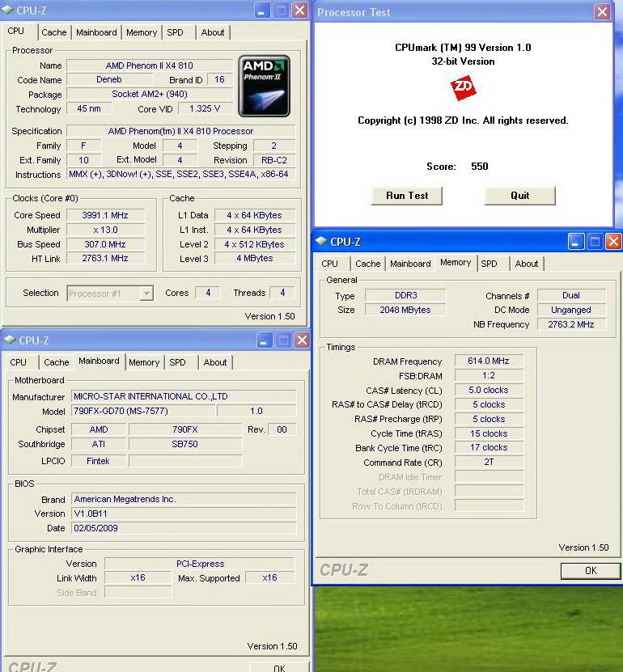Click the Graphic Interface Version PCI-Express
Screen dimensions: 623x672
coord(200,564)
